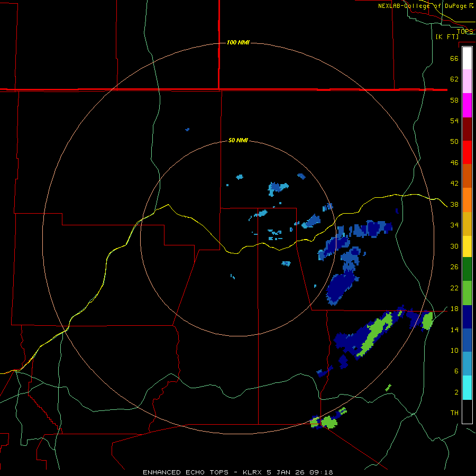This screenshot has height=476, width=476.
Task: Click the legend value 58
Action: click(454, 100)
